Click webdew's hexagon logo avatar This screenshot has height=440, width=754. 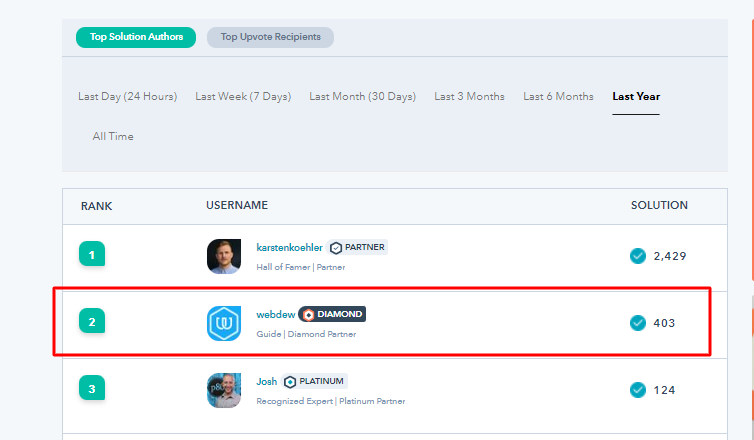(x=224, y=324)
